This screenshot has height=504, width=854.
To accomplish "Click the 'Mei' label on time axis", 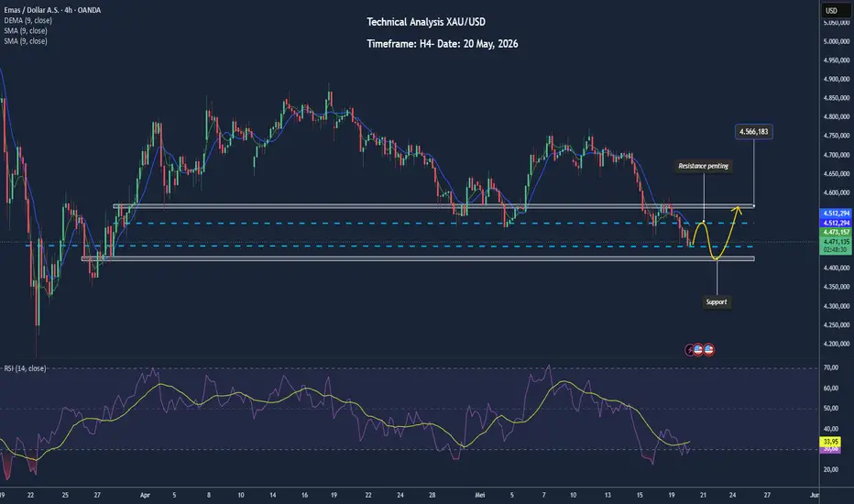I will point(480,495).
